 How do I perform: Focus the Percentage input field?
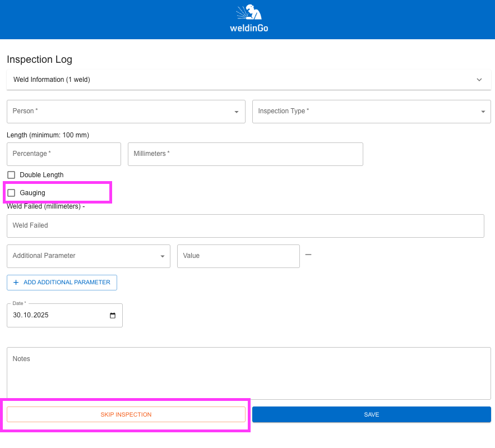tap(64, 154)
